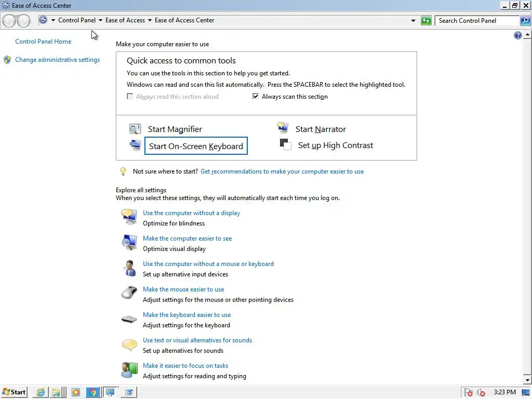Open Make it easier to focus on tasks
This screenshot has width=532, height=399.
click(x=185, y=365)
